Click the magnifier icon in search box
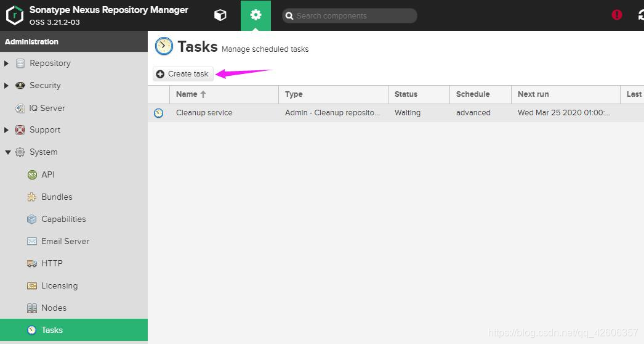 (289, 16)
